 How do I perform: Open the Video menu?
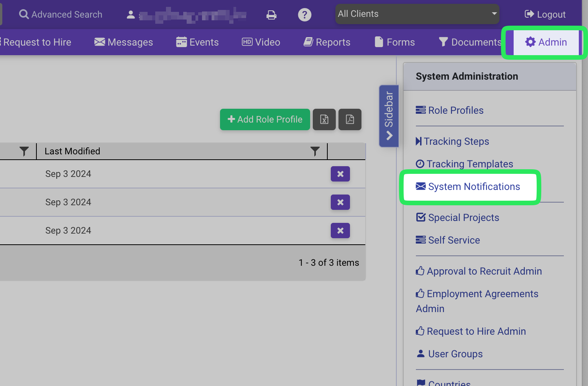[x=261, y=42]
